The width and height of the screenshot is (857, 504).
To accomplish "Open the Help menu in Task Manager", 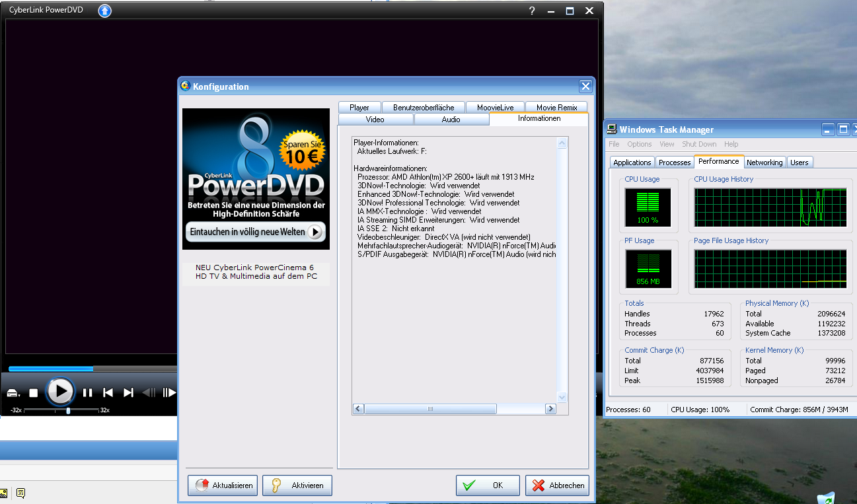I will click(x=731, y=144).
